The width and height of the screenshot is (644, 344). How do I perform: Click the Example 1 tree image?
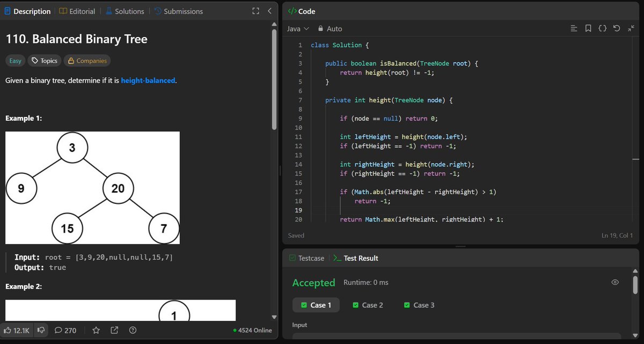[92, 188]
